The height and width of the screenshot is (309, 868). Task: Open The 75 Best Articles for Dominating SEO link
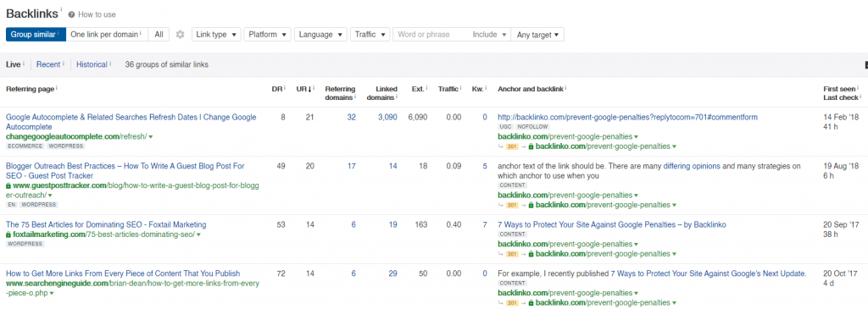[106, 225]
